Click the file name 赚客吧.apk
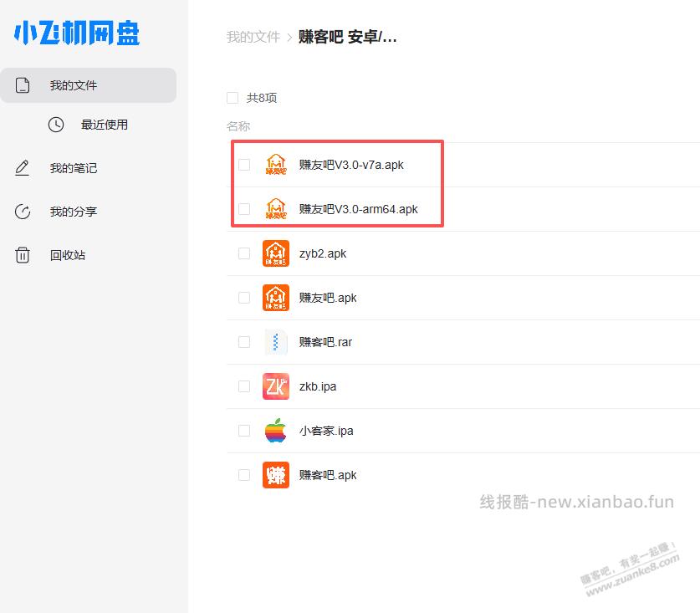The image size is (700, 613). pyautogui.click(x=328, y=475)
